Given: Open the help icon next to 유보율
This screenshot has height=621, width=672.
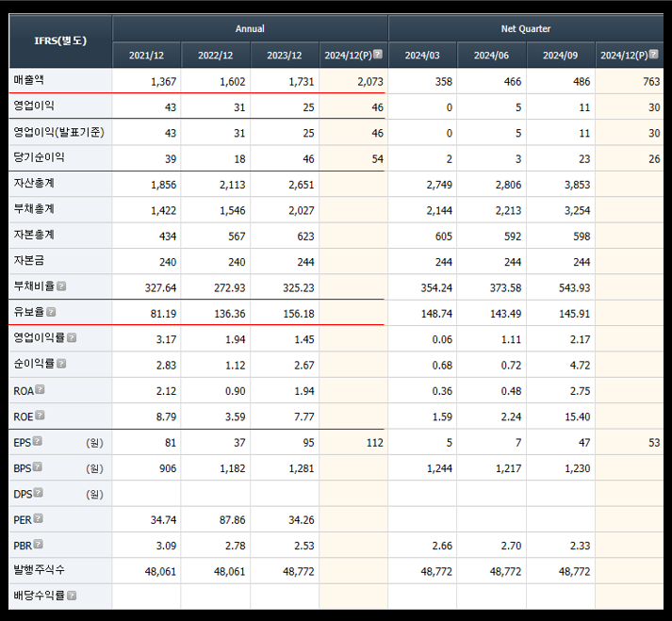Looking at the screenshot, I should (x=51, y=312).
